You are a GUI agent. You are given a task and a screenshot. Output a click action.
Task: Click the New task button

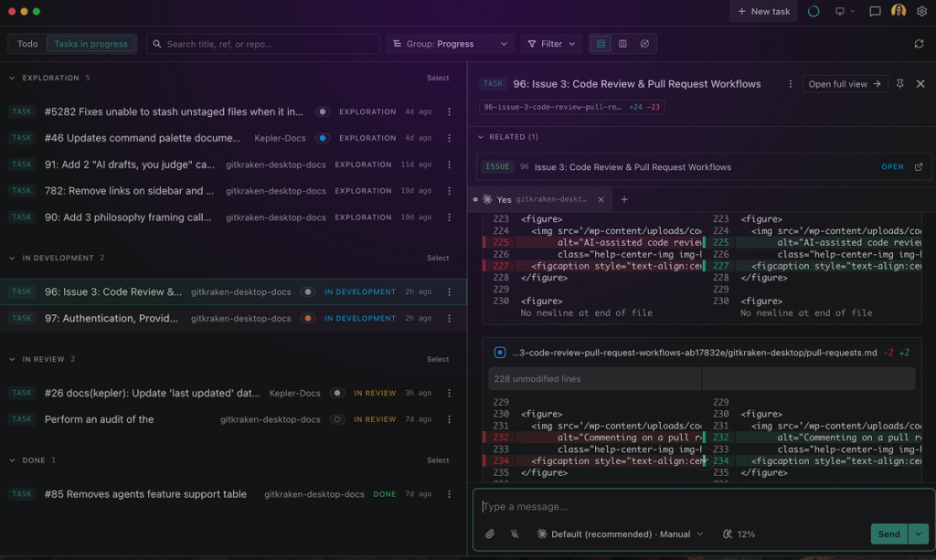tap(763, 11)
